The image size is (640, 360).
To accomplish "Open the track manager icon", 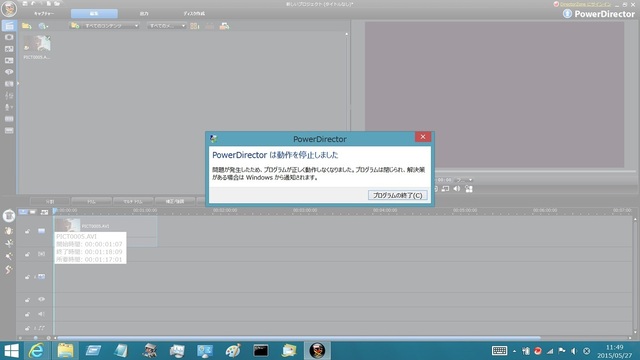I will (x=44, y=212).
